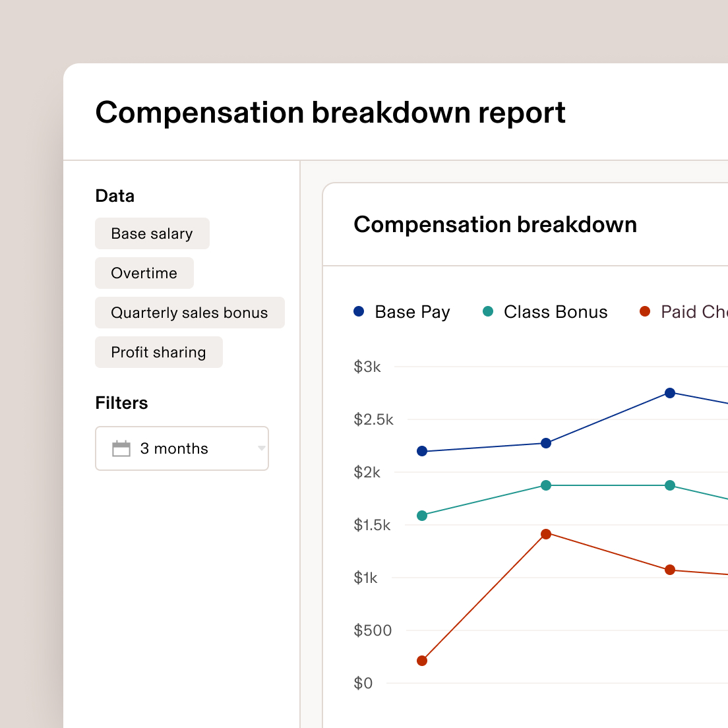Select the Base salary data chip

pos(152,233)
